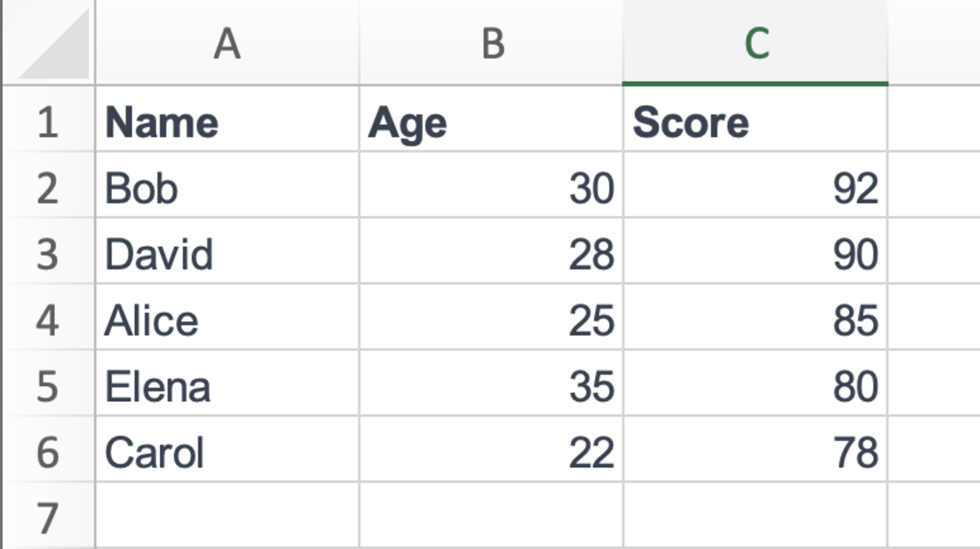Select the cell containing Elena
Viewport: 980px width, 549px height.
tap(227, 383)
